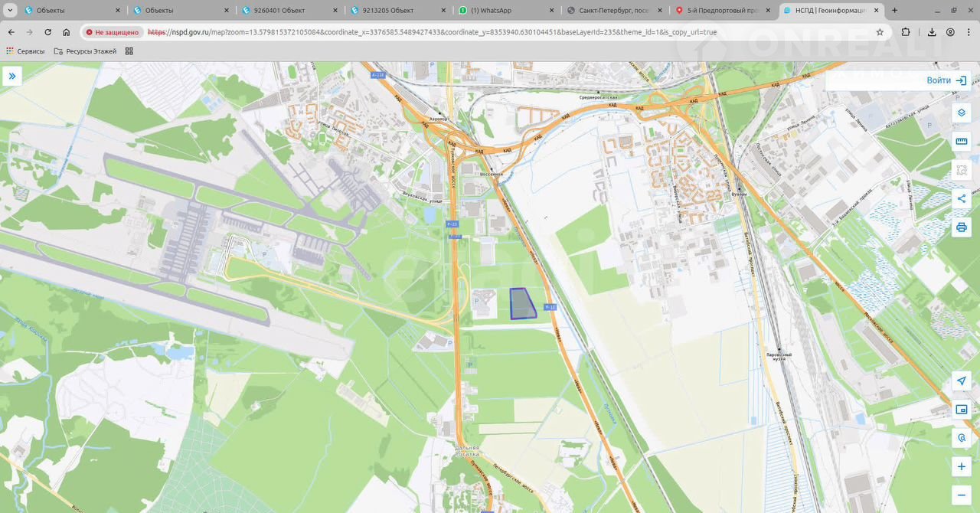Open the downloads dropdown in browser toolbar
The height and width of the screenshot is (513, 980).
(x=931, y=32)
